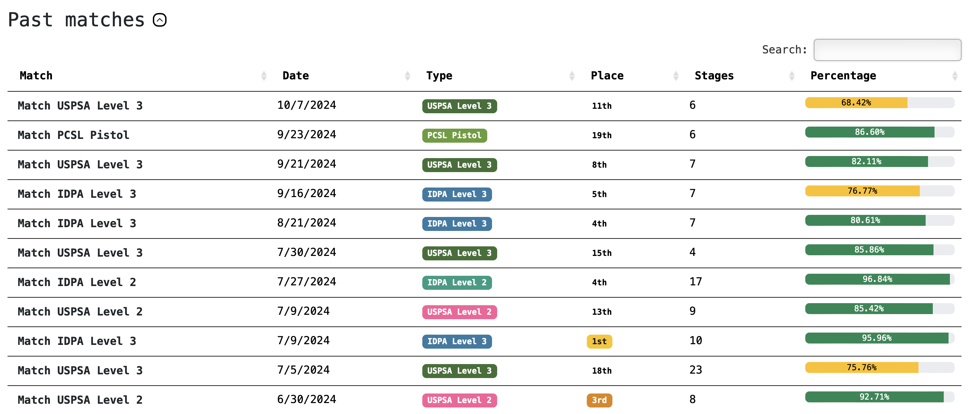This screenshot has width=980, height=414.
Task: Open Match USPSA Level 2 from 6/30/2024
Action: coord(80,400)
